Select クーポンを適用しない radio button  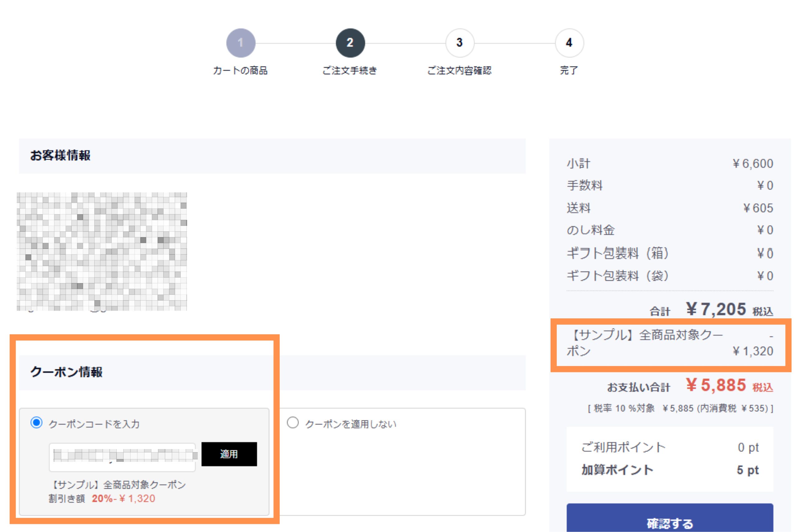[292, 423]
